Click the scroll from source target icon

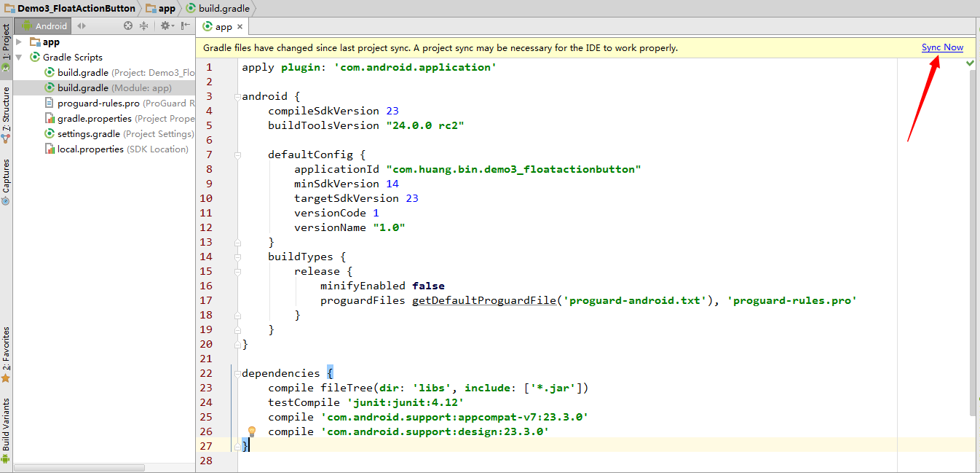click(128, 26)
